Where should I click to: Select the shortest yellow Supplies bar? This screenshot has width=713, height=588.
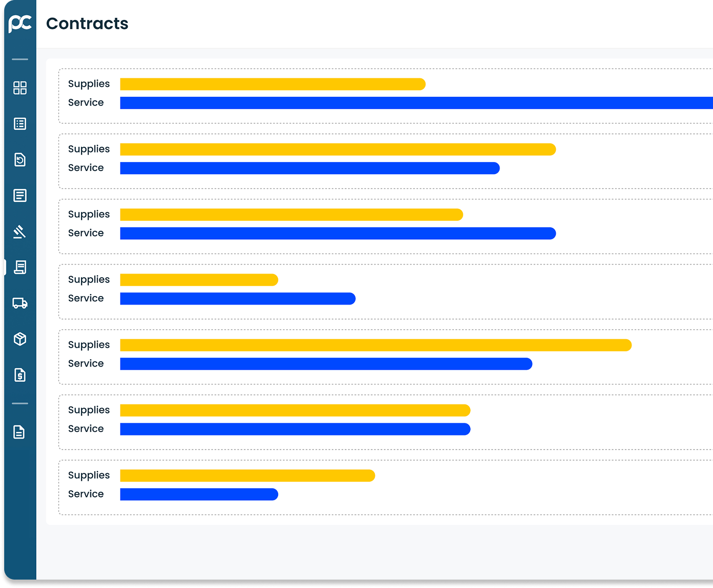click(199, 280)
